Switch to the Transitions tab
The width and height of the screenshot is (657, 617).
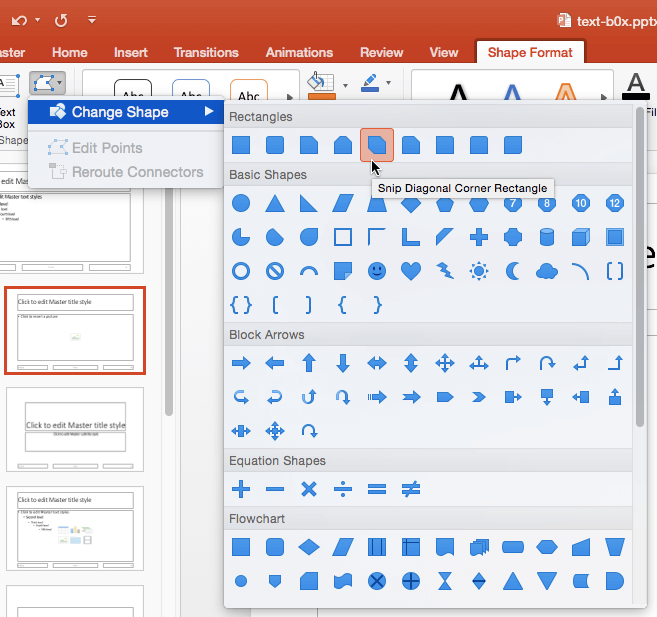(x=205, y=52)
